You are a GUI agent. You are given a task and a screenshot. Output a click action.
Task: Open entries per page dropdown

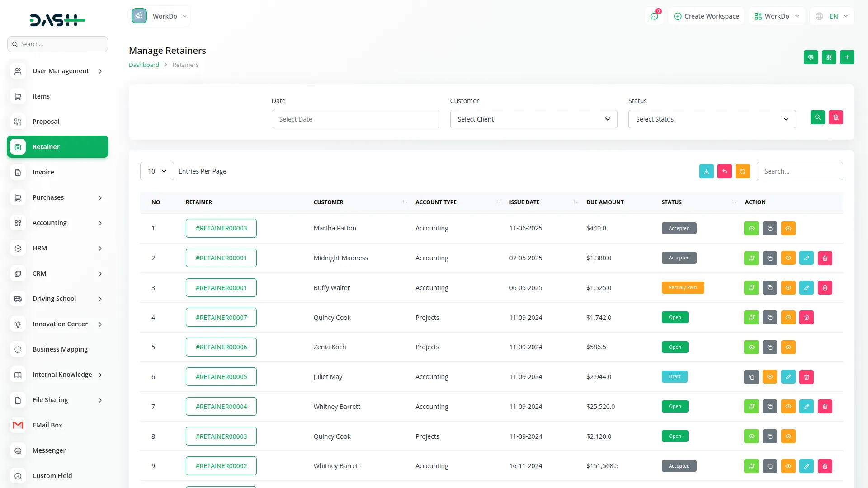[x=157, y=171]
